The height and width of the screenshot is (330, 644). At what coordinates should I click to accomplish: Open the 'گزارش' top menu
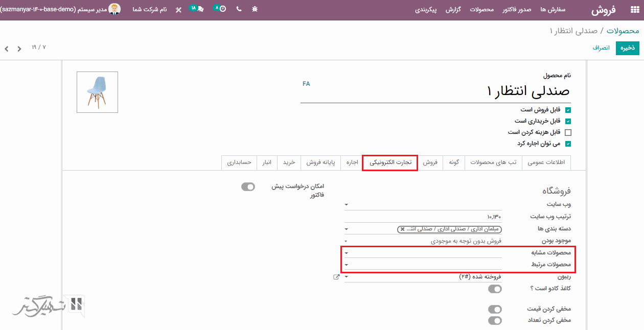click(454, 10)
